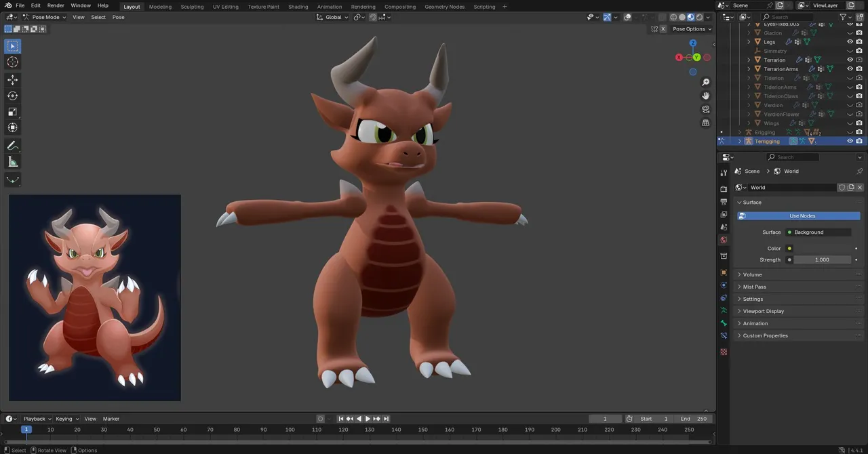The width and height of the screenshot is (868, 454).
Task: Toggle visibility eye of Legs
Action: pyautogui.click(x=850, y=42)
